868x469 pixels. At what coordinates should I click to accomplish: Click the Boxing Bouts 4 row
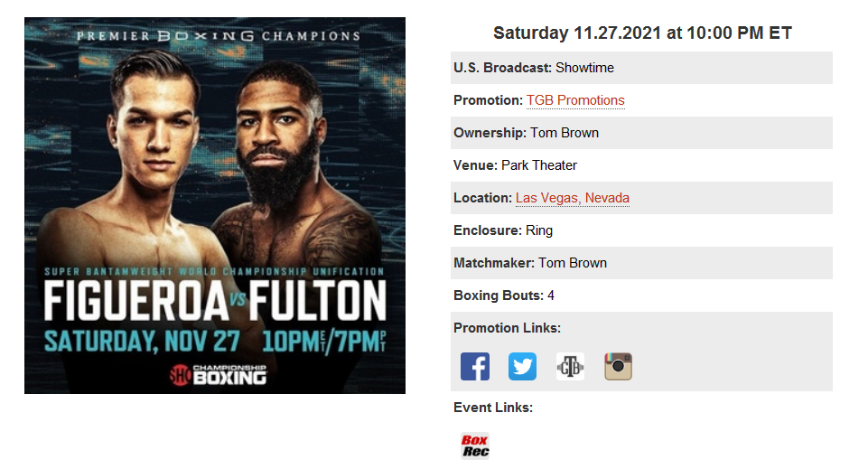point(641,295)
